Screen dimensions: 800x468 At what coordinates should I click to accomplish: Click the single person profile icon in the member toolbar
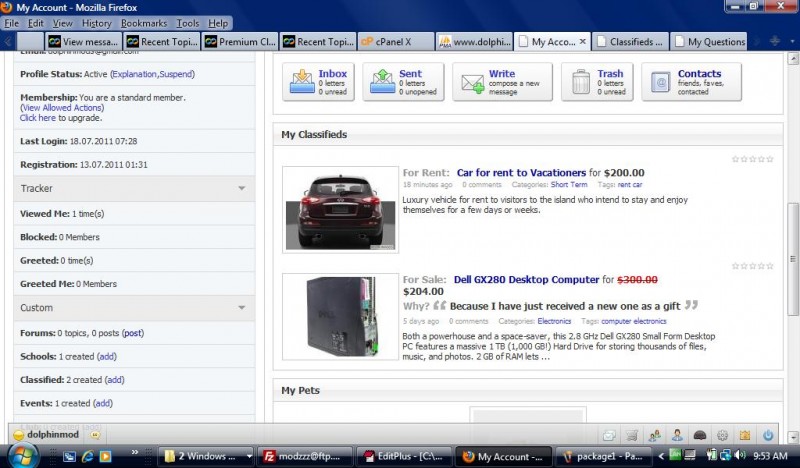click(677, 435)
